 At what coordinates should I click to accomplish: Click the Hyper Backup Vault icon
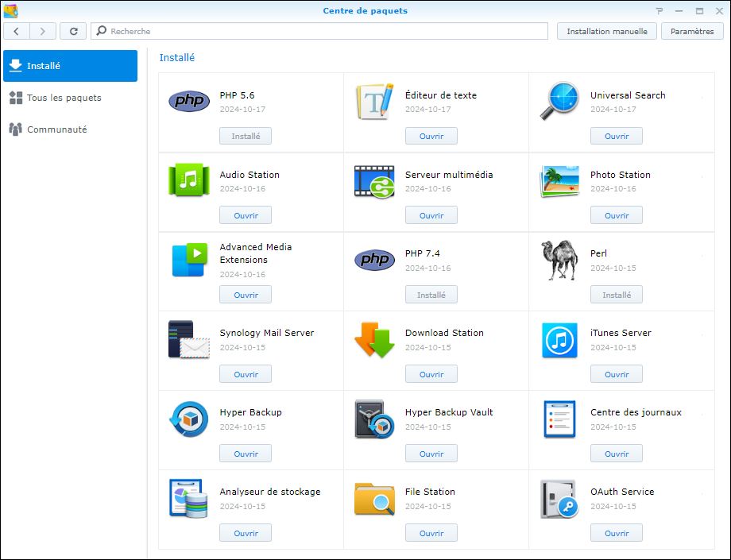pos(374,419)
